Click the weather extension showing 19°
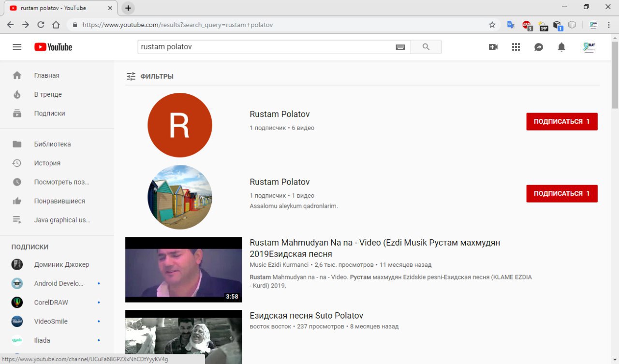The image size is (619, 364). pos(543,26)
